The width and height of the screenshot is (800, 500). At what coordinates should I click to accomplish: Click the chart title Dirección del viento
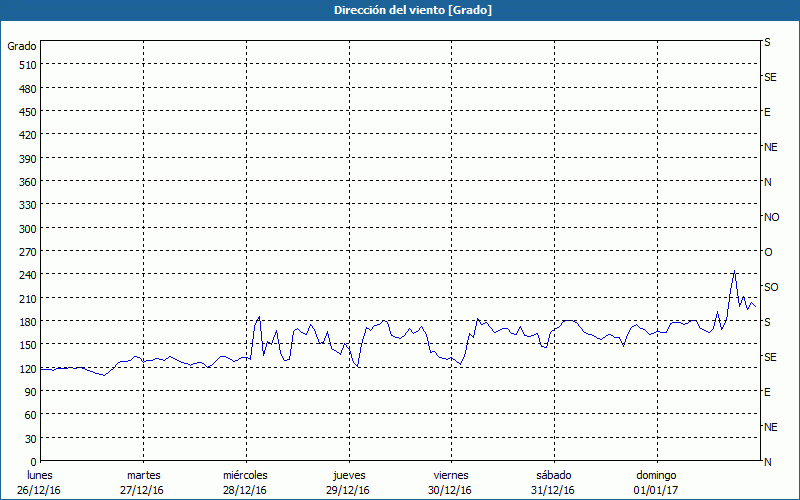point(399,10)
